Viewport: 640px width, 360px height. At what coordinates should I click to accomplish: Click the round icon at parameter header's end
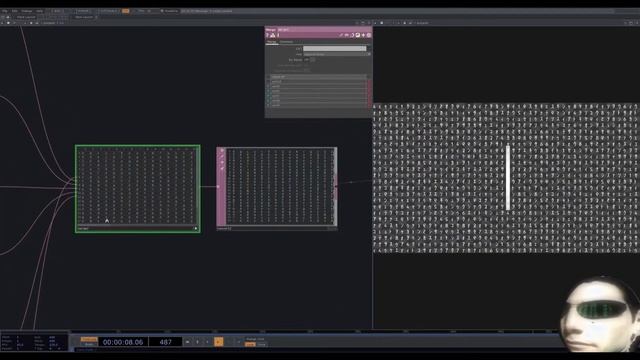pos(369,36)
